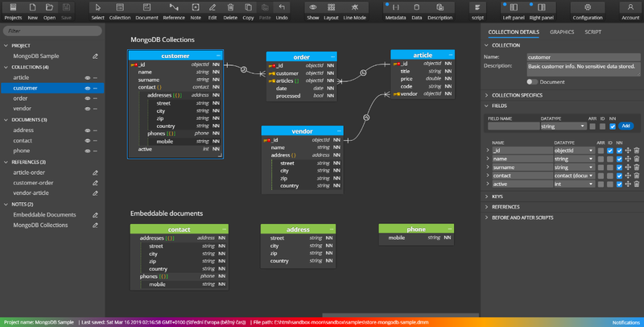Click the Undo toolbar icon

coord(283,10)
